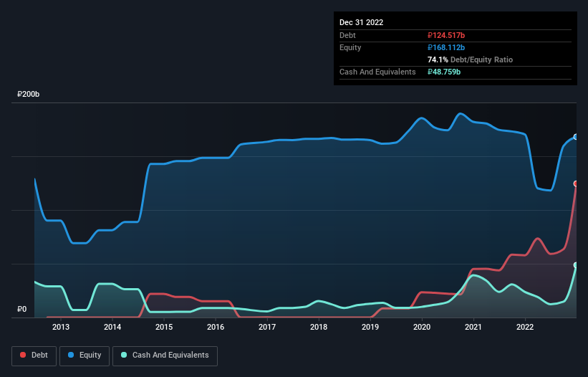588x377 pixels.
Task: Click the 2019 x-axis label
Action: pyautogui.click(x=370, y=327)
